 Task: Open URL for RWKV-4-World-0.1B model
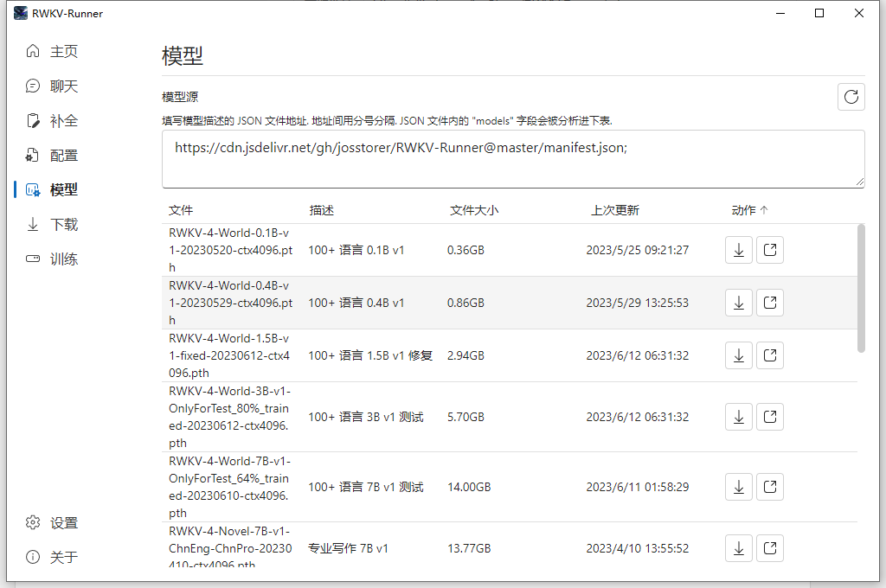pyautogui.click(x=769, y=250)
